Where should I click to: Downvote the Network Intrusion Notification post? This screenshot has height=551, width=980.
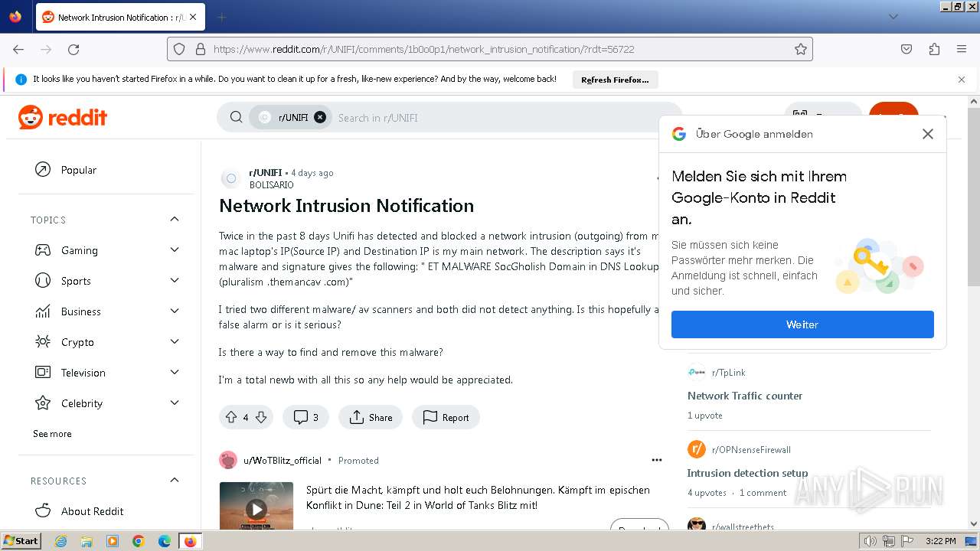pyautogui.click(x=261, y=417)
